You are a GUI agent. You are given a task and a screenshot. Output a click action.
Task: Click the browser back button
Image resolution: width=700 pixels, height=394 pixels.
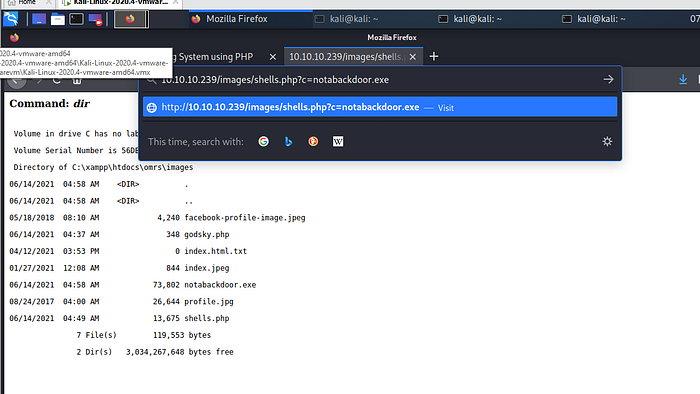(x=17, y=80)
